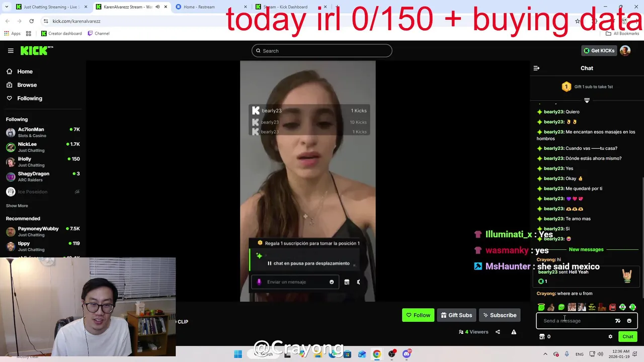Image resolution: width=644 pixels, height=362 pixels.
Task: Subscribe to the channel
Action: pyautogui.click(x=500, y=315)
